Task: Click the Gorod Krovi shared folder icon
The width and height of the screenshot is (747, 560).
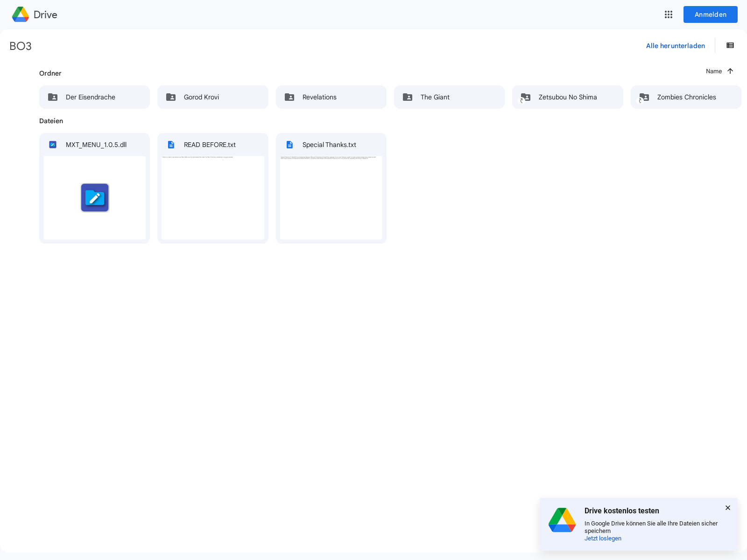Action: [171, 97]
